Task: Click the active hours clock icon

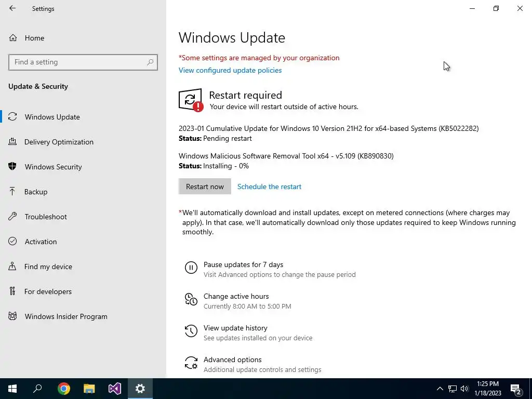Action: click(191, 299)
